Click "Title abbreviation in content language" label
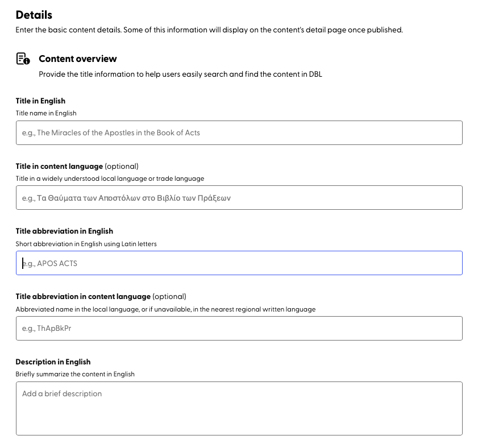 [83, 297]
